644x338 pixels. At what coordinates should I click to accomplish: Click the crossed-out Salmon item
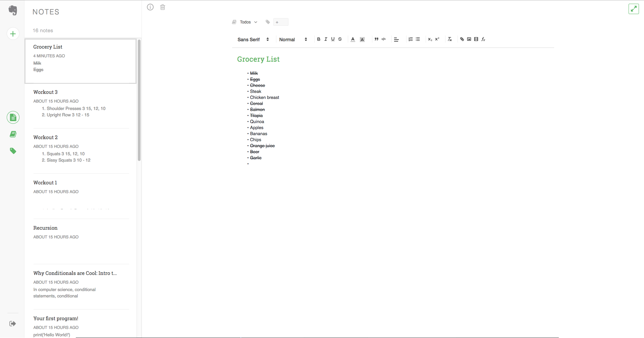coord(257,110)
